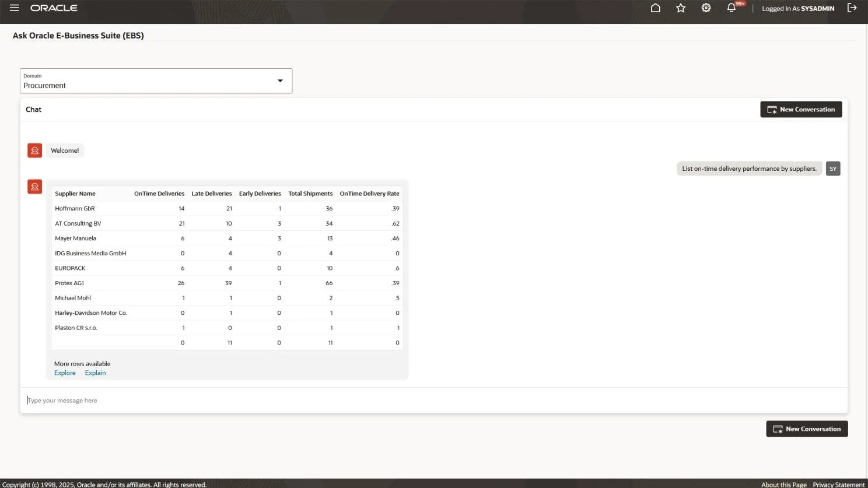
Task: Click the OnTime Deliveries column header
Action: click(159, 194)
